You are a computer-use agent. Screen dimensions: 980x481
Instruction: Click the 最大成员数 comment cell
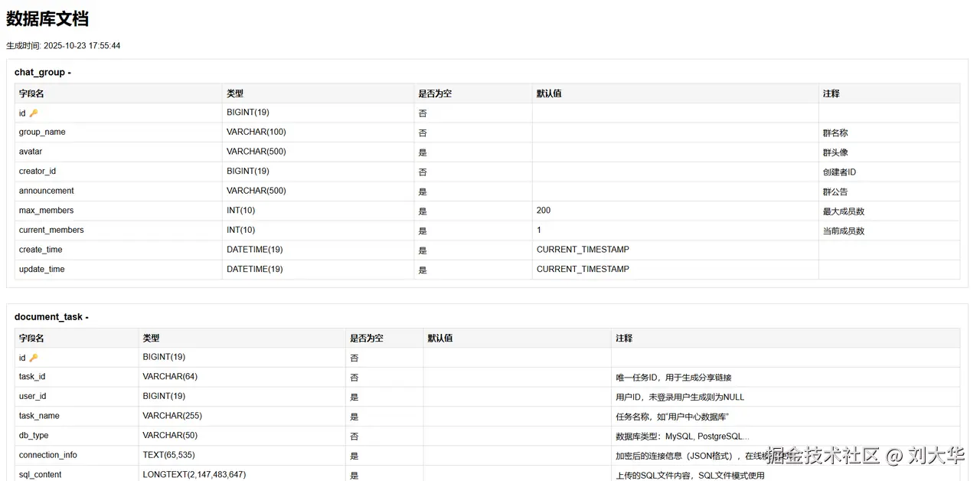[x=889, y=211]
